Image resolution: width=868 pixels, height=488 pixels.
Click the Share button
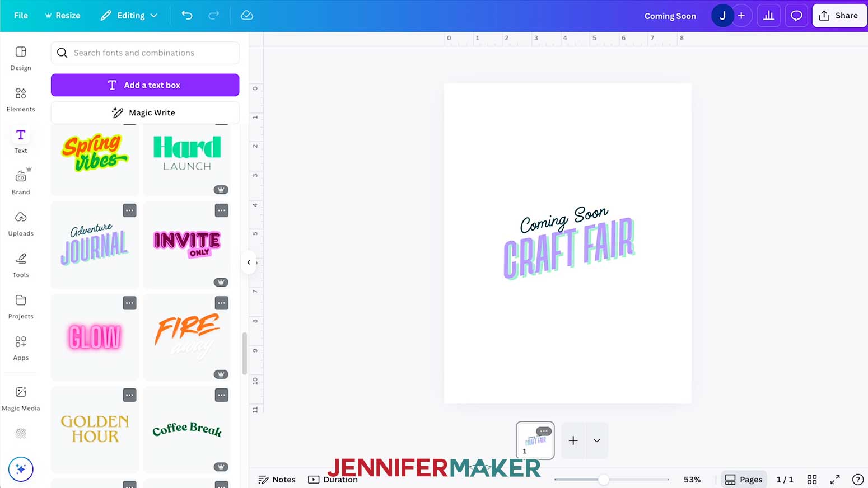839,16
